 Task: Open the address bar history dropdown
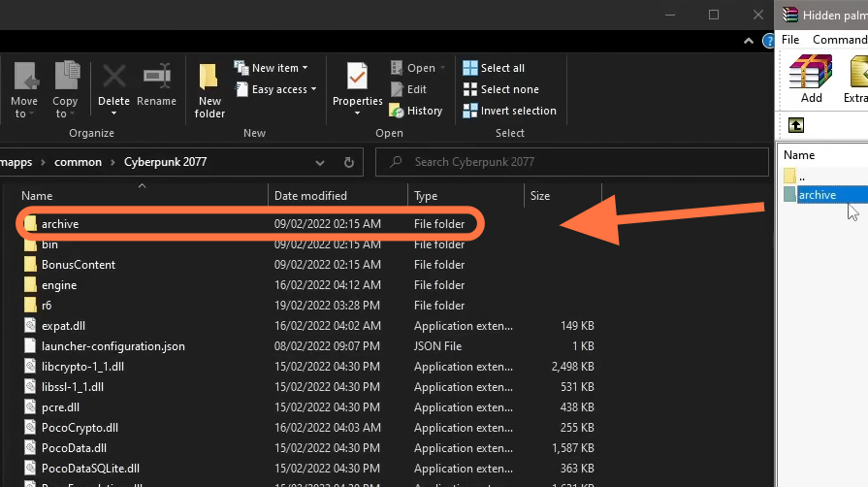[319, 162]
